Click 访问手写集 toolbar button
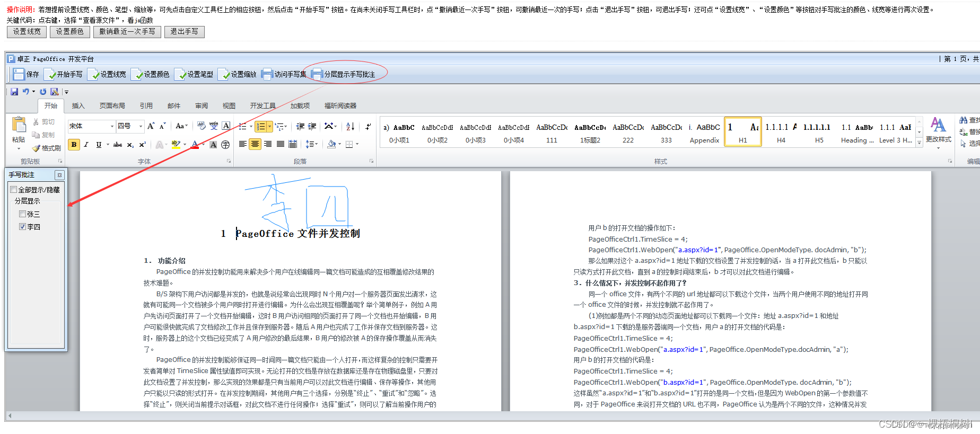Screen dimensions: 980x434 click(x=284, y=74)
